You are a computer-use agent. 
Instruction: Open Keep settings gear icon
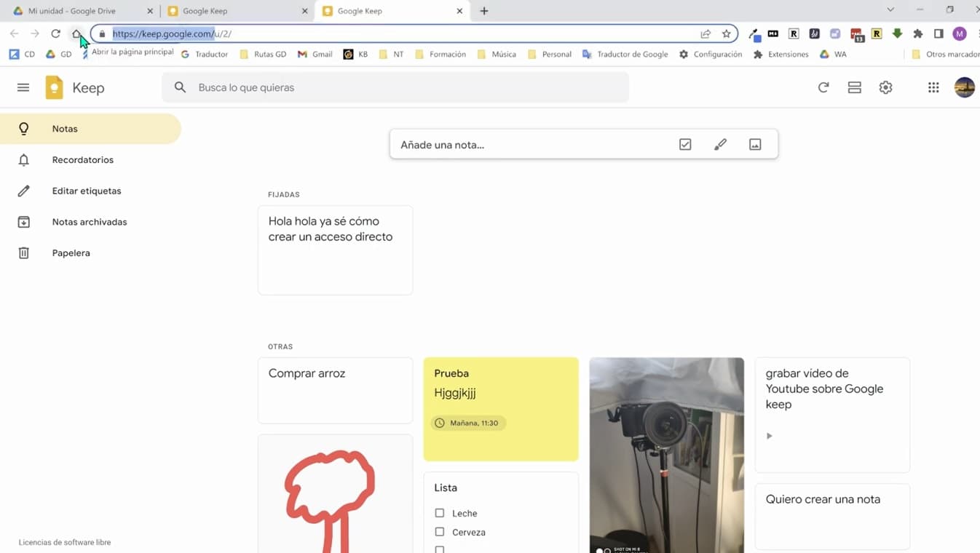[885, 87]
